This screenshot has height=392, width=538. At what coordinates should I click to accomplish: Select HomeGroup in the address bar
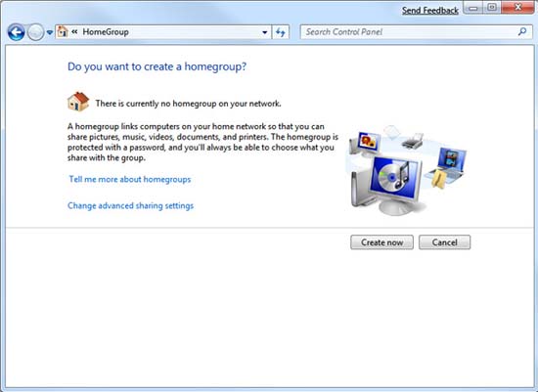pos(106,32)
